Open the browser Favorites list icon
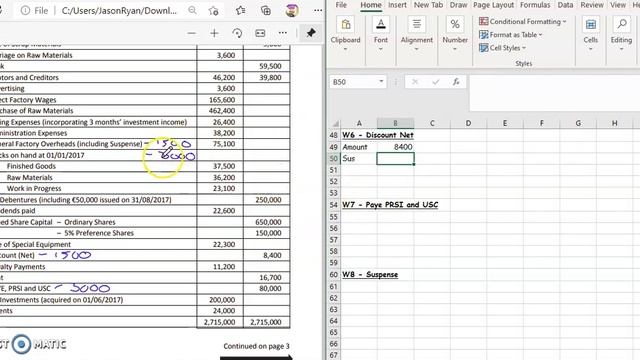 point(240,10)
